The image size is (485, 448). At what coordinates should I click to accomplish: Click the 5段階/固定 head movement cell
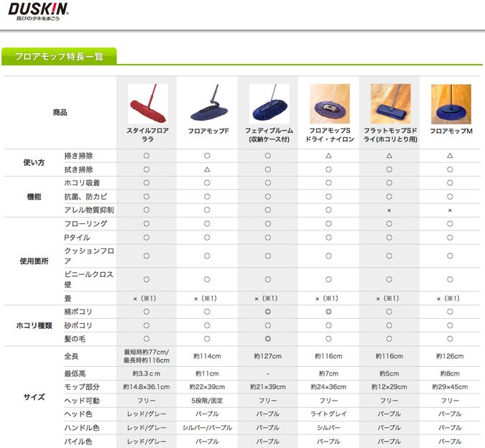tap(207, 401)
